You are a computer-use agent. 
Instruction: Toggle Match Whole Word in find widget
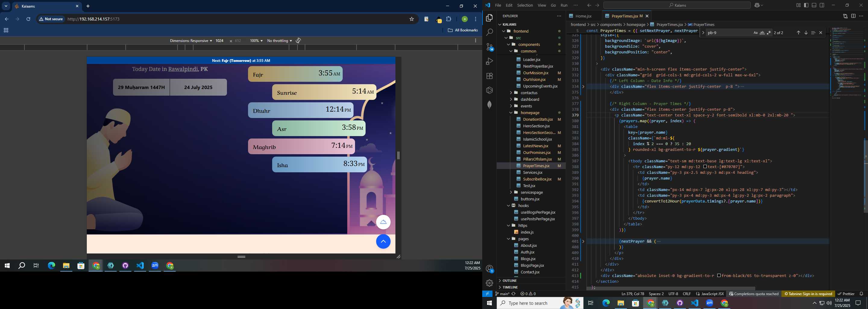click(762, 33)
